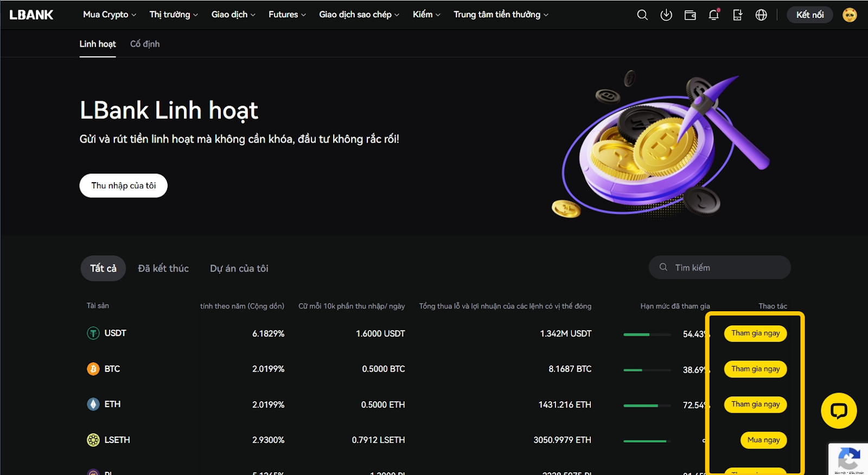Viewport: 868px width, 475px height.
Task: Expand the Thị trường menu
Action: click(174, 15)
